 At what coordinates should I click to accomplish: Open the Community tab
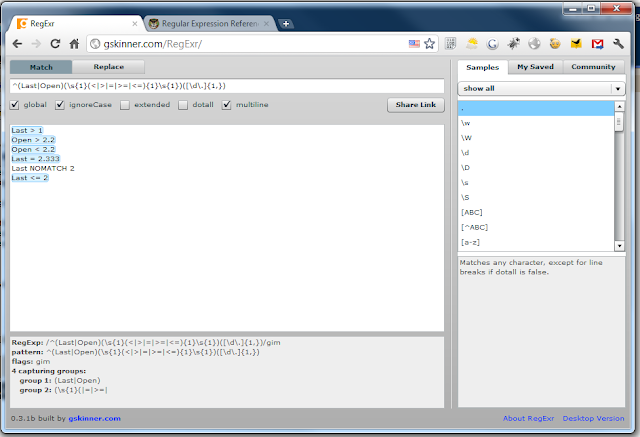click(x=593, y=67)
